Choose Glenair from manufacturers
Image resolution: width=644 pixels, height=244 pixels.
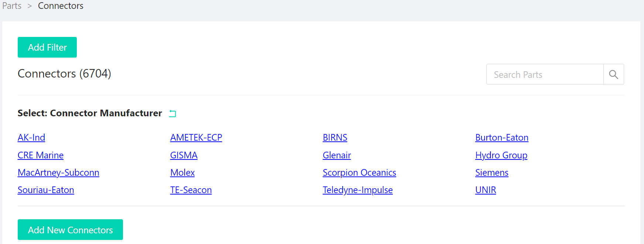[337, 155]
